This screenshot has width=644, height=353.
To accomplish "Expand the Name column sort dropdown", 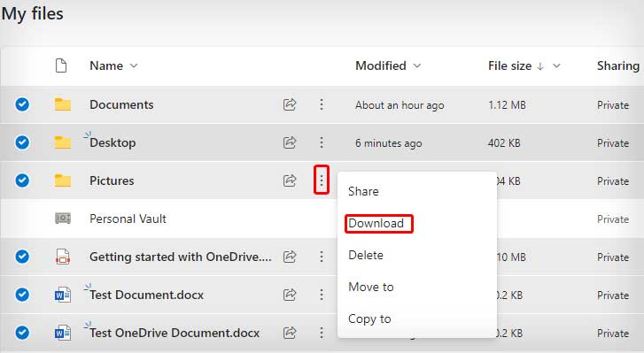I will pos(134,65).
